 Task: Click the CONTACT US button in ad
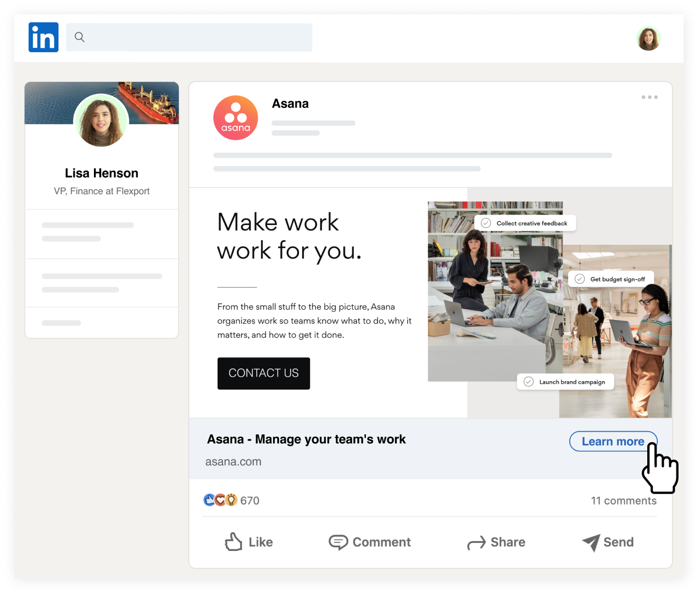coord(264,373)
